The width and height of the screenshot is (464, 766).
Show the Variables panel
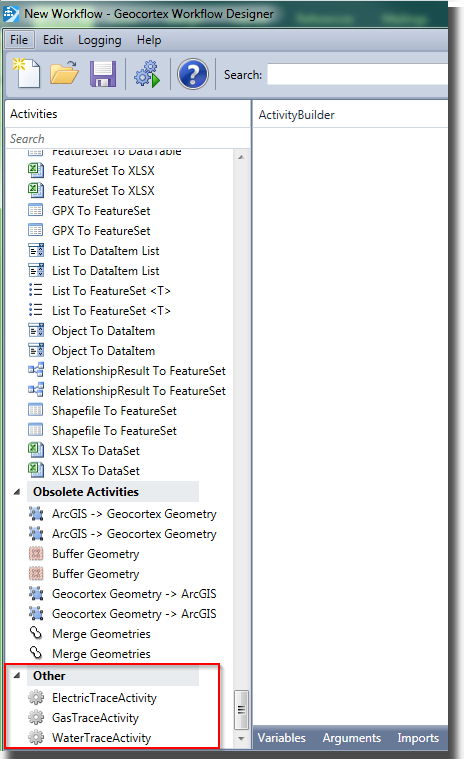coord(282,738)
